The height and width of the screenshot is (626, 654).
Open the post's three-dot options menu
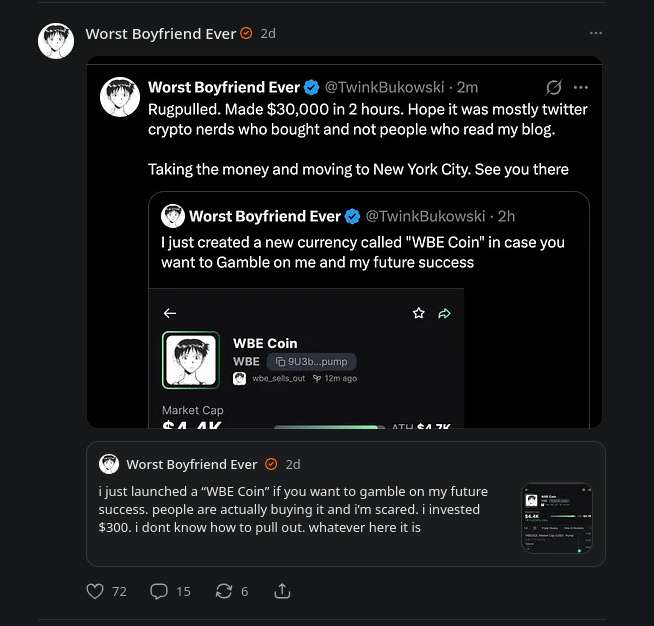click(596, 33)
